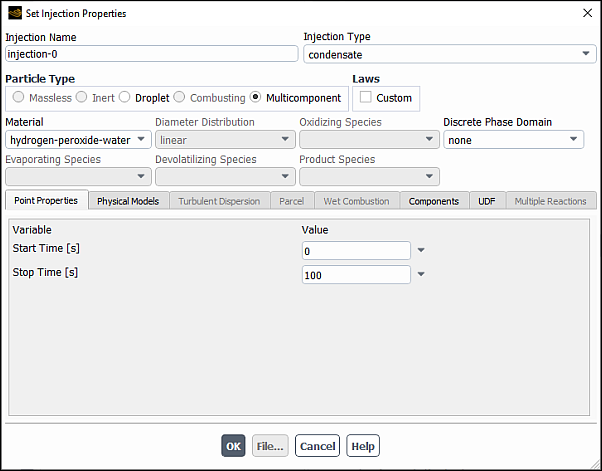
Task: Click the Stop Time value field
Action: point(356,275)
